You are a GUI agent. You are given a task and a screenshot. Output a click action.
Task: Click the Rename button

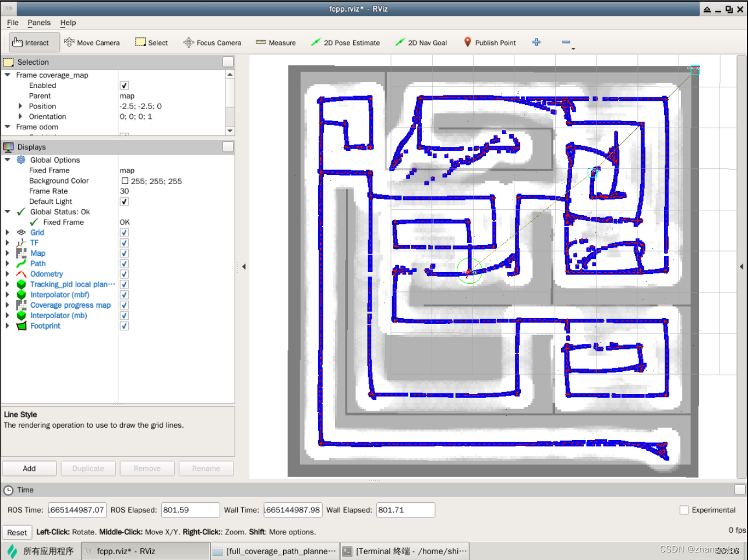tap(206, 469)
